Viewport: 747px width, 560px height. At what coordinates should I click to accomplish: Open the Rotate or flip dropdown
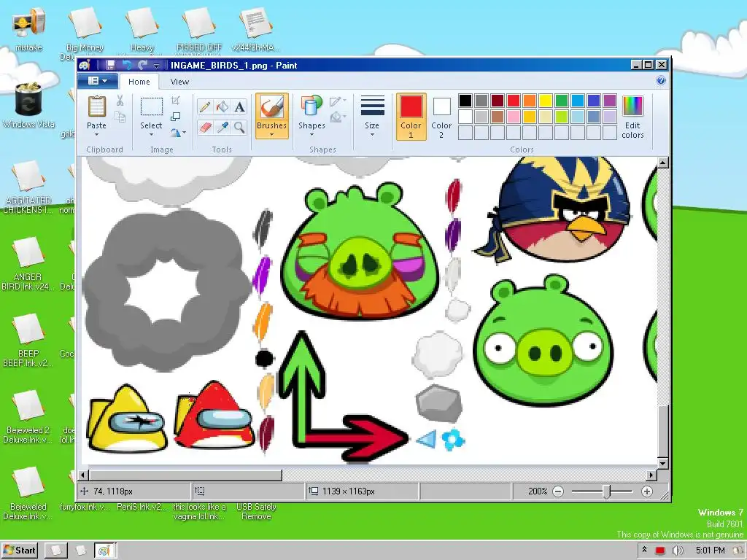point(179,133)
